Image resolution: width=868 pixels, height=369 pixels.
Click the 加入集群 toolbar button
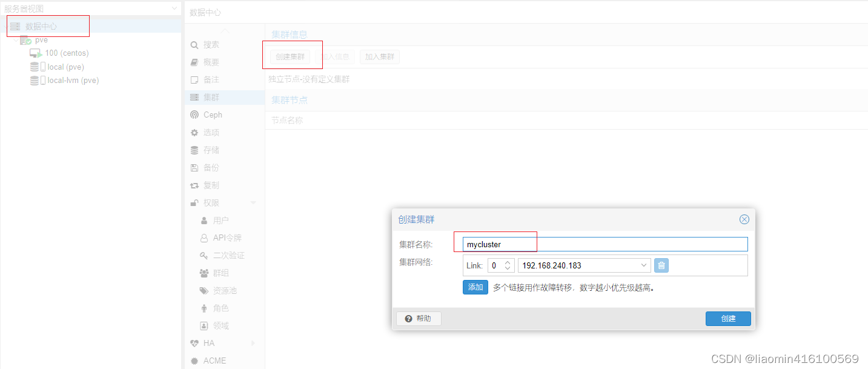pos(380,57)
